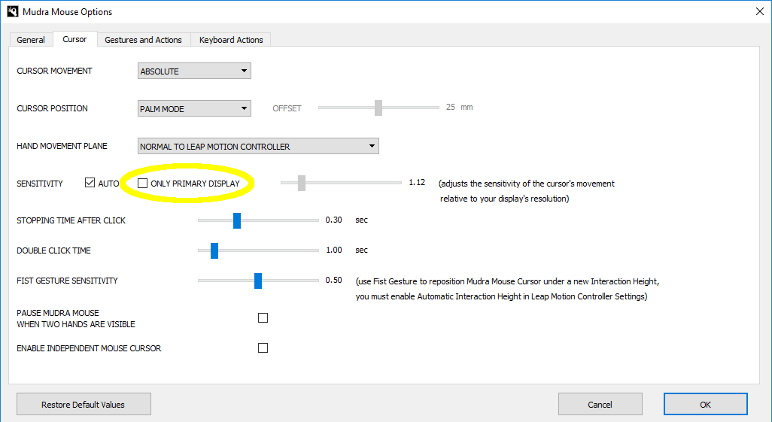
Task: Click the Fist Gesture Sensitivity slider handle
Action: point(258,281)
